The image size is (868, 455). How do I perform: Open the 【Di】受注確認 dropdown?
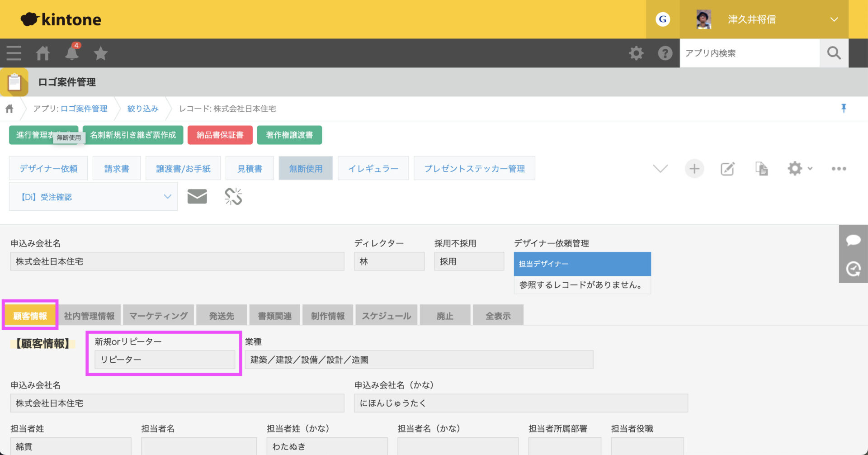coord(94,197)
